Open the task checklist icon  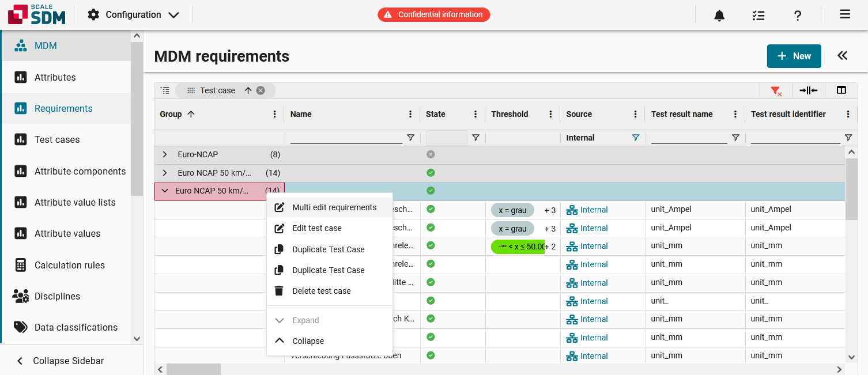[758, 16]
